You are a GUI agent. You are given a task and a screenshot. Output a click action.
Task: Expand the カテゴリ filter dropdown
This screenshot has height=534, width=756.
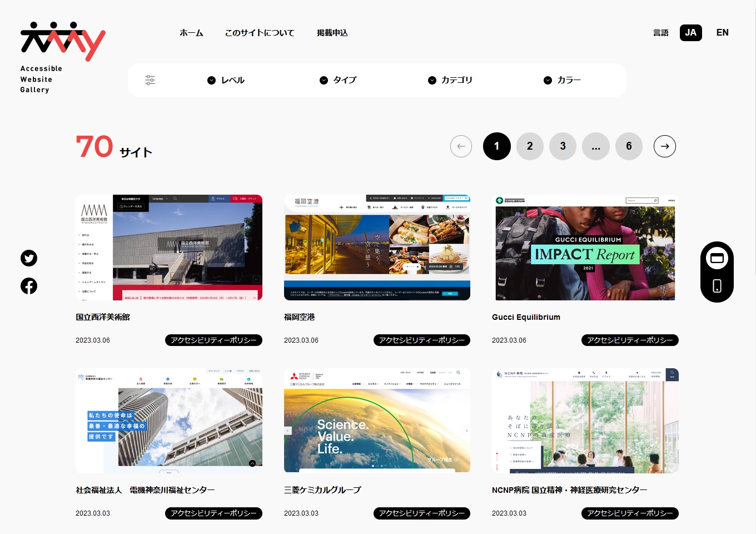450,80
